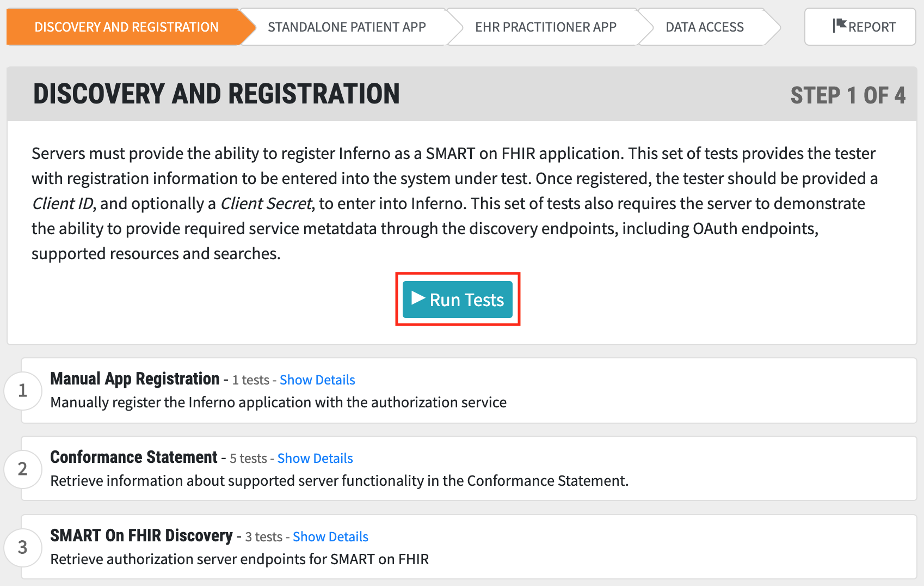Click the play icon in Run Tests
Viewport: 924px width, 586px height.
(x=418, y=298)
